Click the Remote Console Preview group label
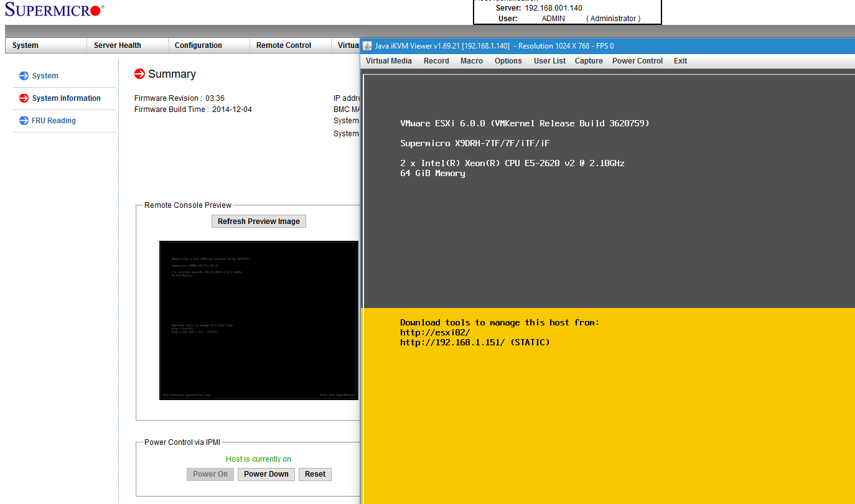The width and height of the screenshot is (855, 504). [188, 205]
